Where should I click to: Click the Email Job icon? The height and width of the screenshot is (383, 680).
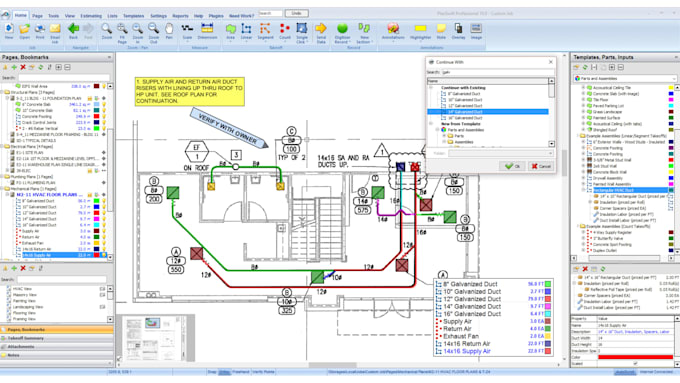(x=55, y=29)
